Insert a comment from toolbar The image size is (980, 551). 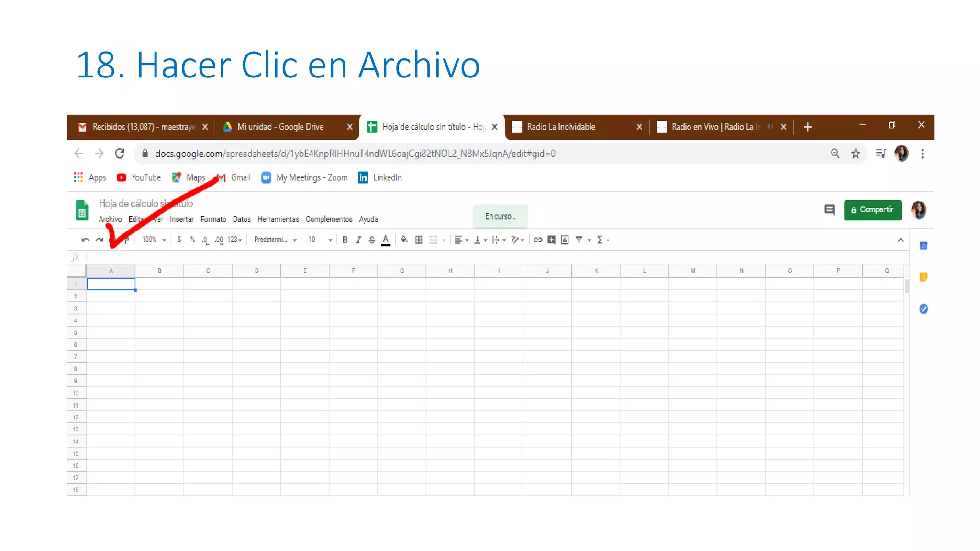coord(551,240)
